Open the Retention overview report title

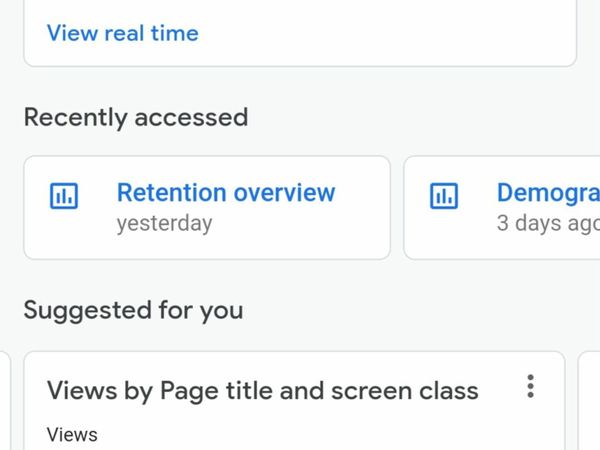click(226, 192)
